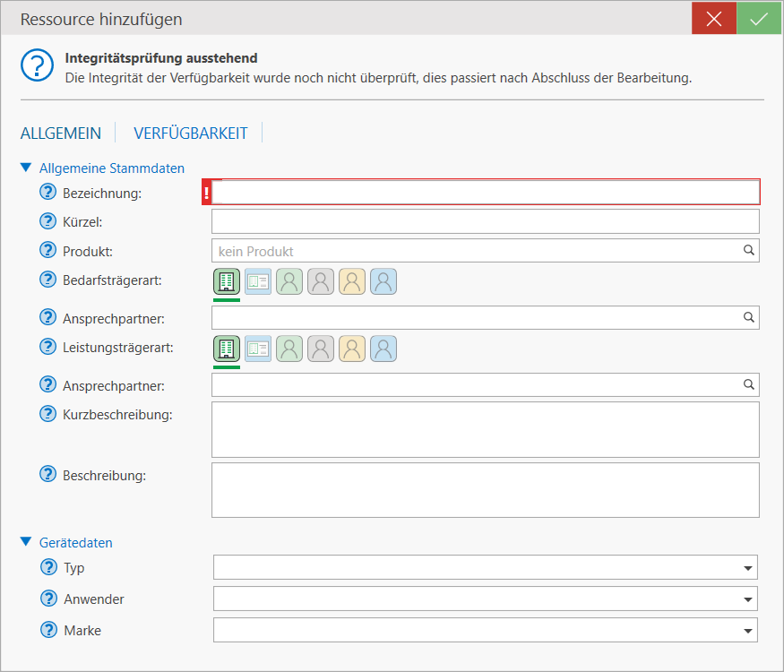Show help for Kurzbeschreibung
The image size is (784, 672).
click(48, 414)
